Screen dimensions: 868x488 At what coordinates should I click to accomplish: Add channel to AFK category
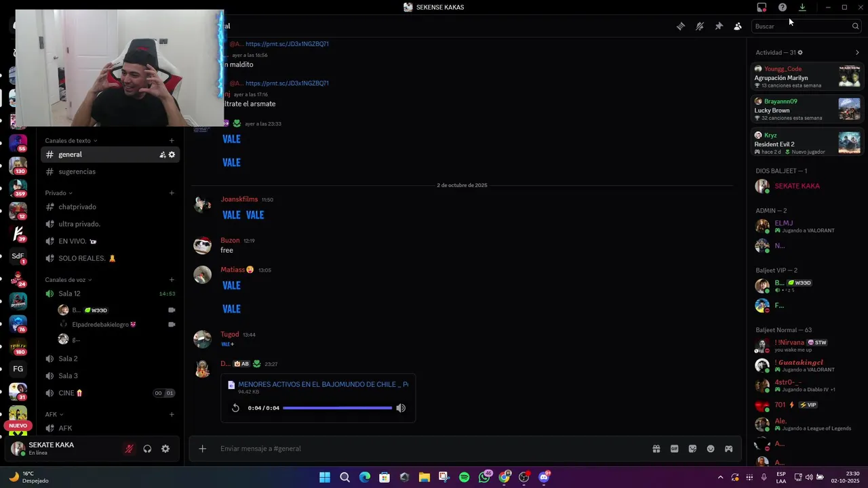tap(172, 414)
